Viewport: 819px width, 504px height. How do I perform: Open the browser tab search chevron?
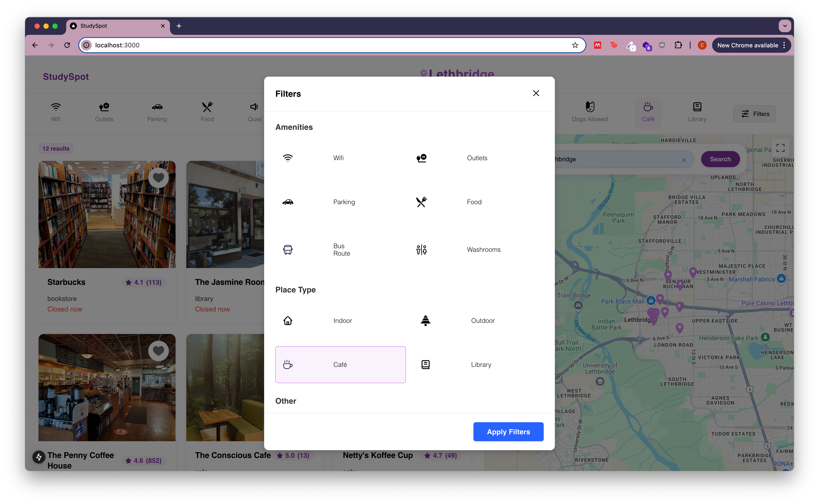[x=785, y=26]
